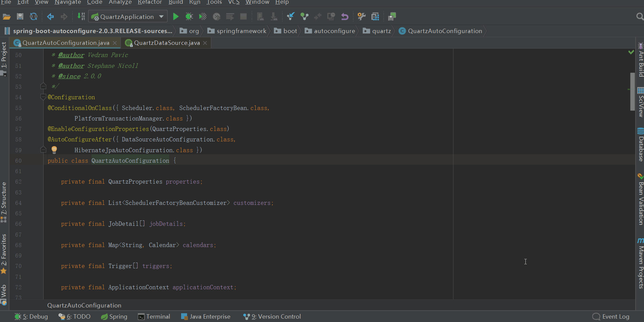Open the Java Enterprise tool window
The image size is (644, 322).
pyautogui.click(x=206, y=317)
